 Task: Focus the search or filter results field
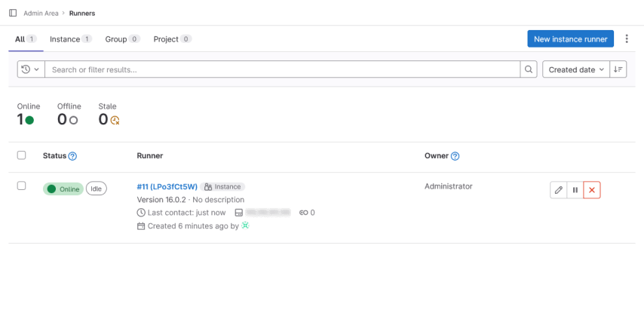tap(283, 69)
